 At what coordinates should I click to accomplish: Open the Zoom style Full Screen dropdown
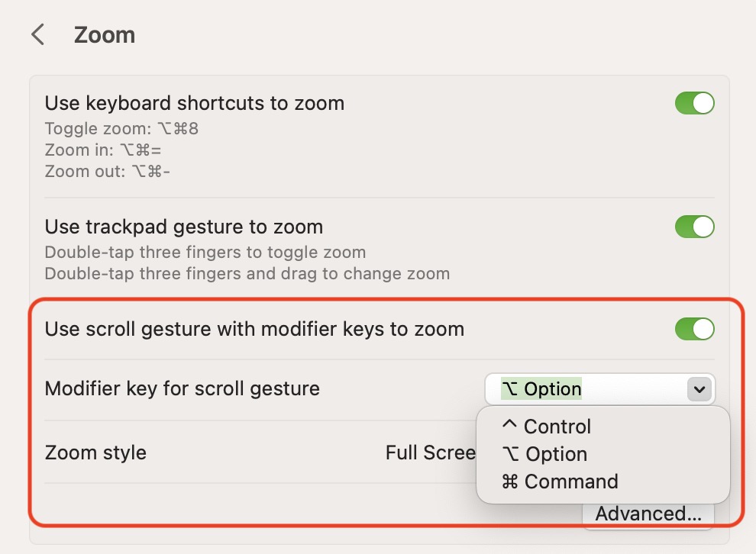[431, 453]
